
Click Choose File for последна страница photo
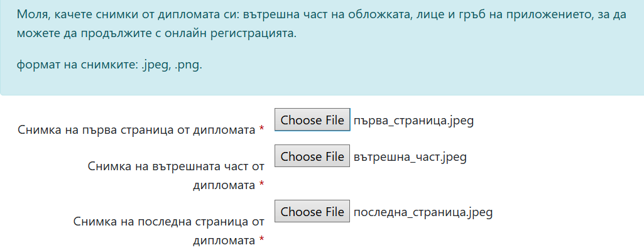pyautogui.click(x=312, y=212)
